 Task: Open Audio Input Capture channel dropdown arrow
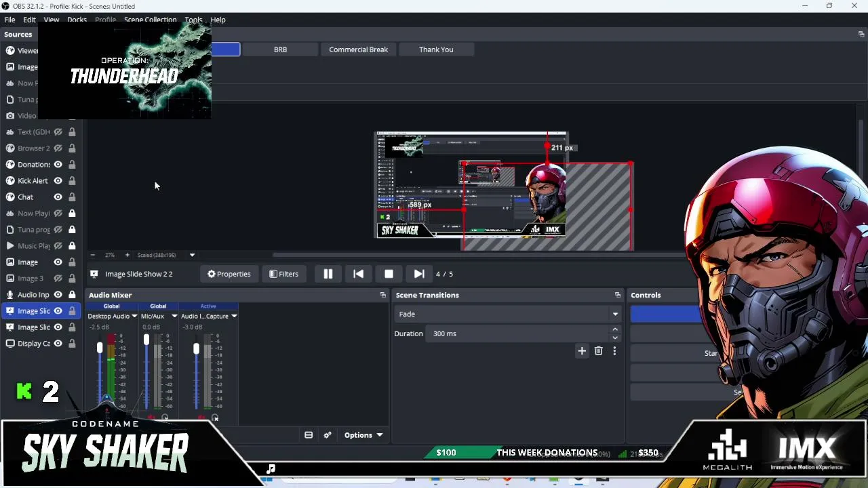(234, 316)
